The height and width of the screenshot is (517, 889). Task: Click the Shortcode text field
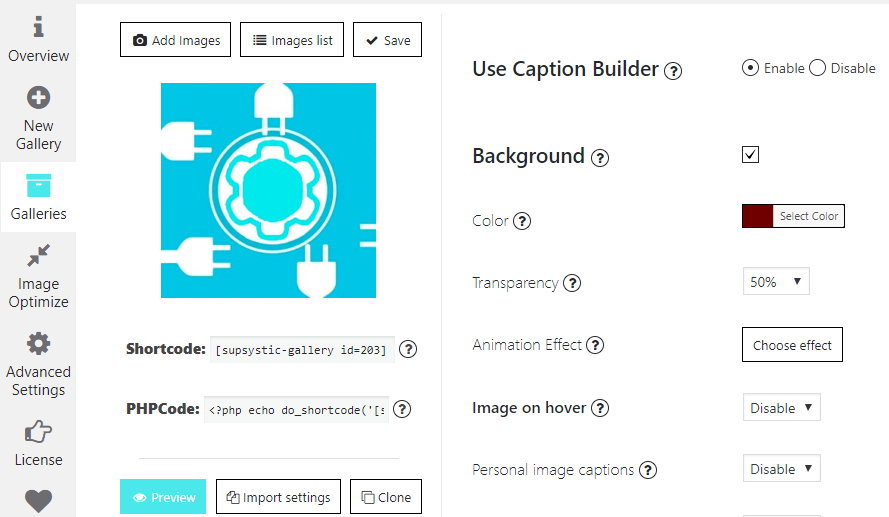click(x=302, y=350)
